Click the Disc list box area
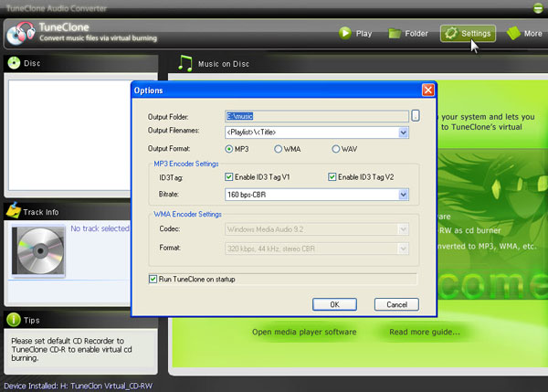The height and width of the screenshot is (392, 548). pyautogui.click(x=70, y=135)
